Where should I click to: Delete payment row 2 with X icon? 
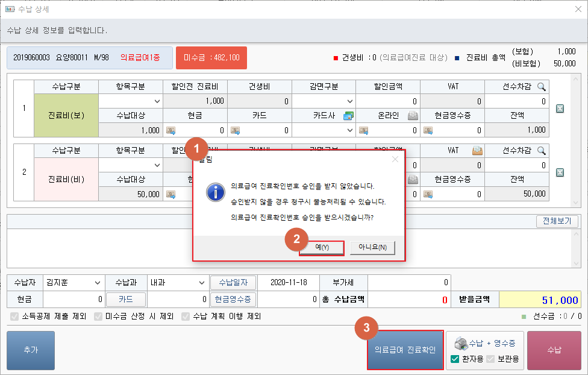tap(560, 172)
